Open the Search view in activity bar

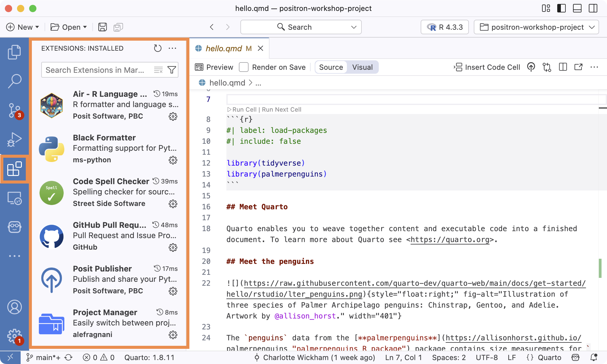(x=14, y=81)
